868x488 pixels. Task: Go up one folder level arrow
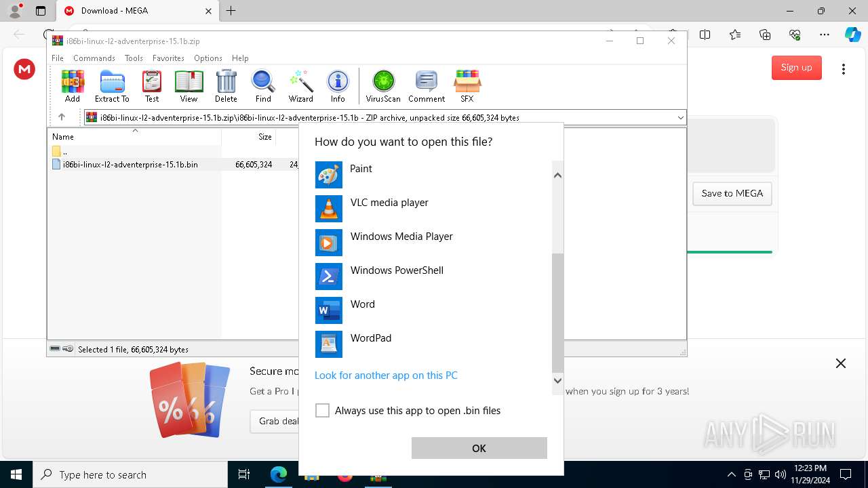click(x=62, y=117)
